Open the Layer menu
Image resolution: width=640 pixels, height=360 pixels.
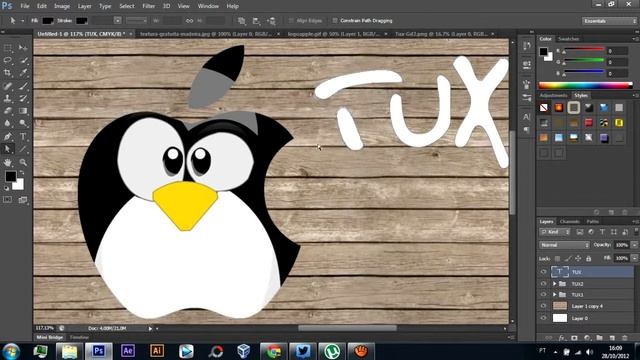tap(84, 6)
